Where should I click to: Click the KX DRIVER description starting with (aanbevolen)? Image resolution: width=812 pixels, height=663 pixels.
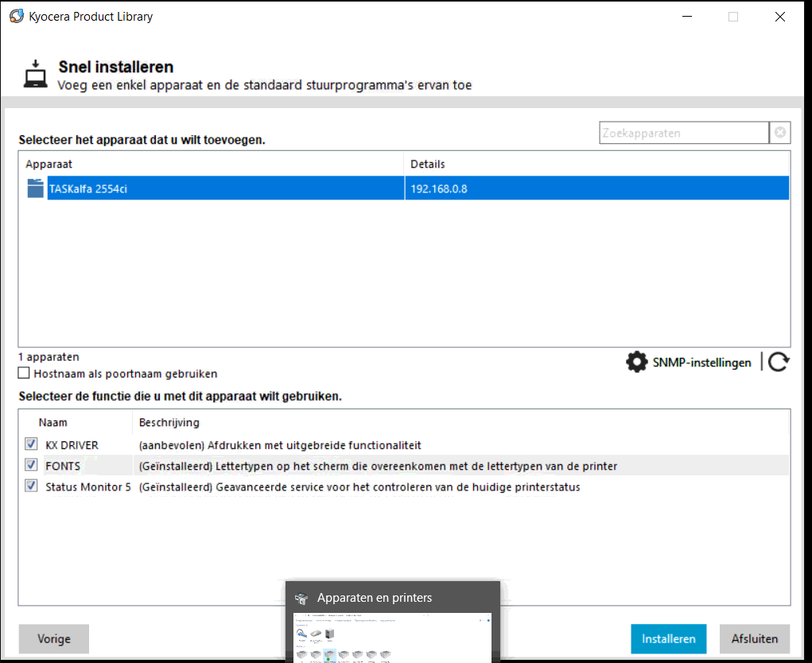click(280, 445)
